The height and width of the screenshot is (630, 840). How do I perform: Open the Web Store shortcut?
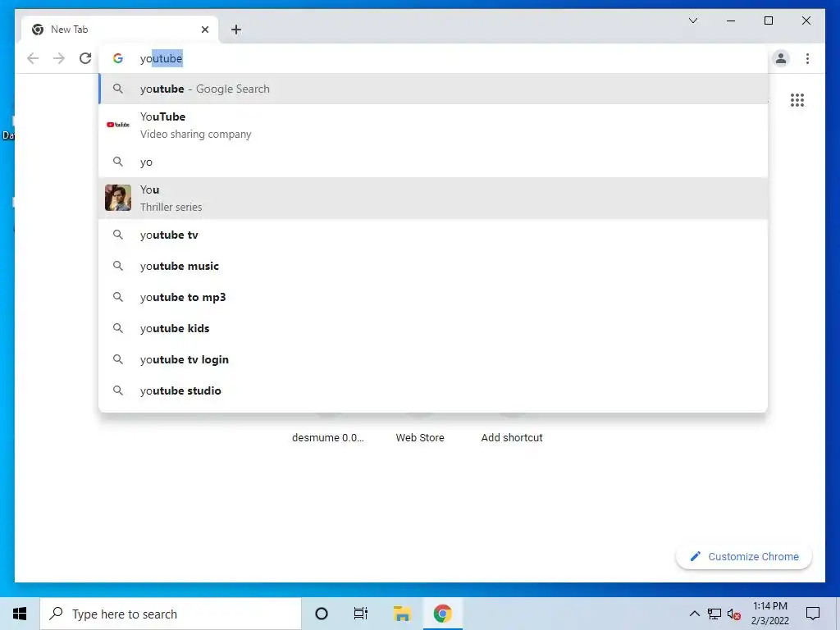click(x=420, y=437)
